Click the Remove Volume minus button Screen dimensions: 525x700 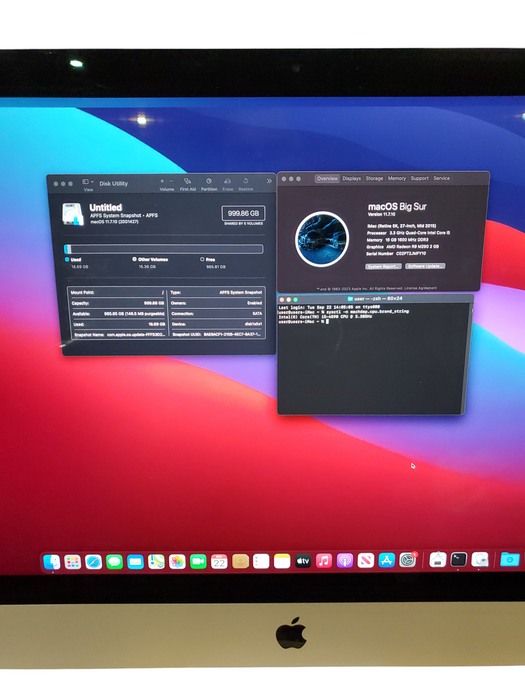coord(171,181)
